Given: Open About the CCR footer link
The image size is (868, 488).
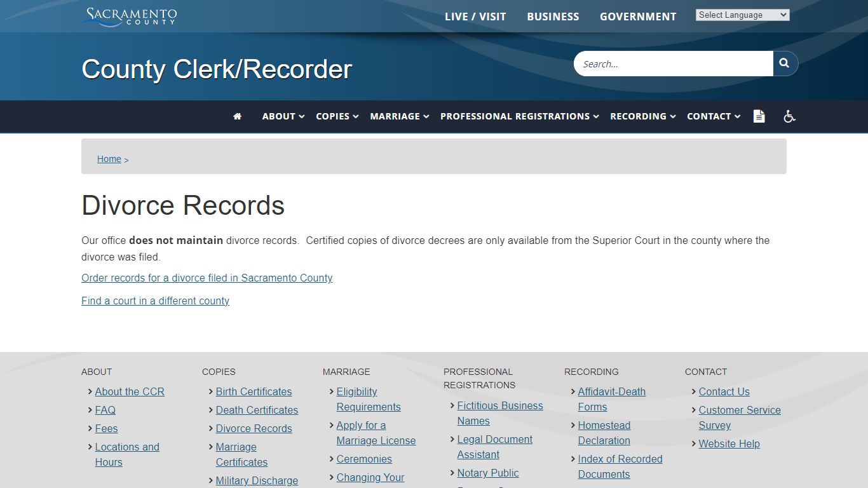Looking at the screenshot, I should pyautogui.click(x=130, y=391).
